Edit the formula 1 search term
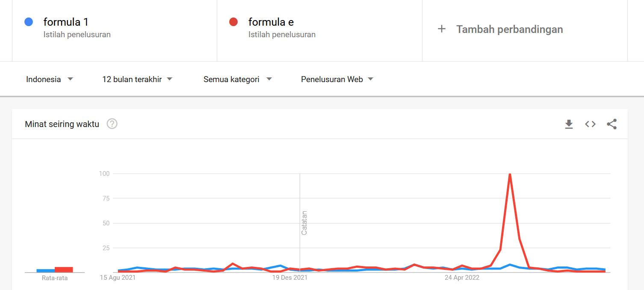 [66, 22]
